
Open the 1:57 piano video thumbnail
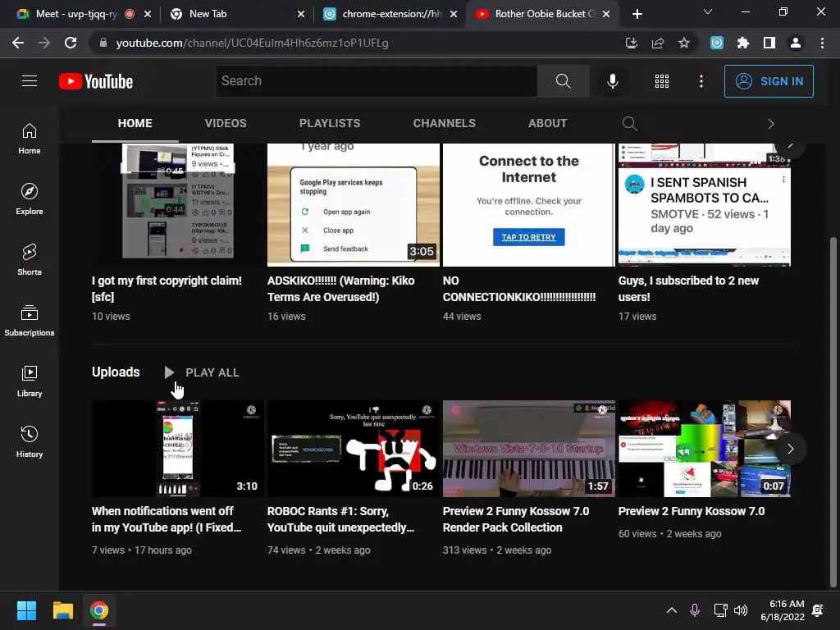click(x=529, y=449)
